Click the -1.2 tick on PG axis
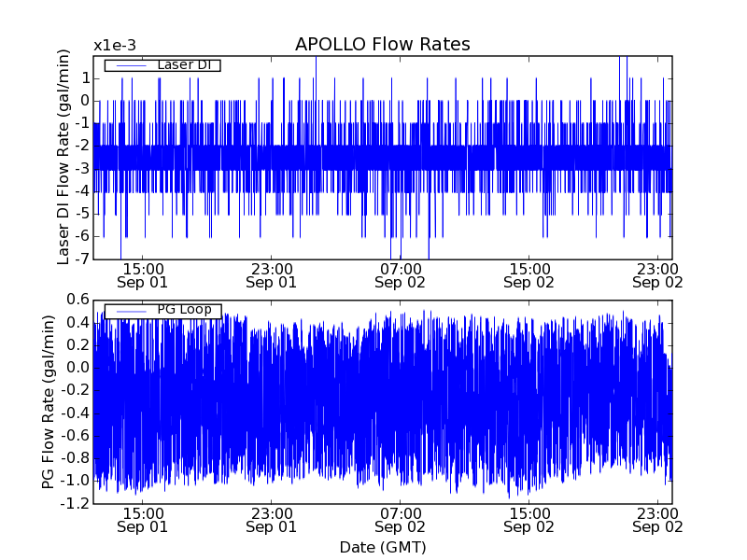 click(x=75, y=503)
